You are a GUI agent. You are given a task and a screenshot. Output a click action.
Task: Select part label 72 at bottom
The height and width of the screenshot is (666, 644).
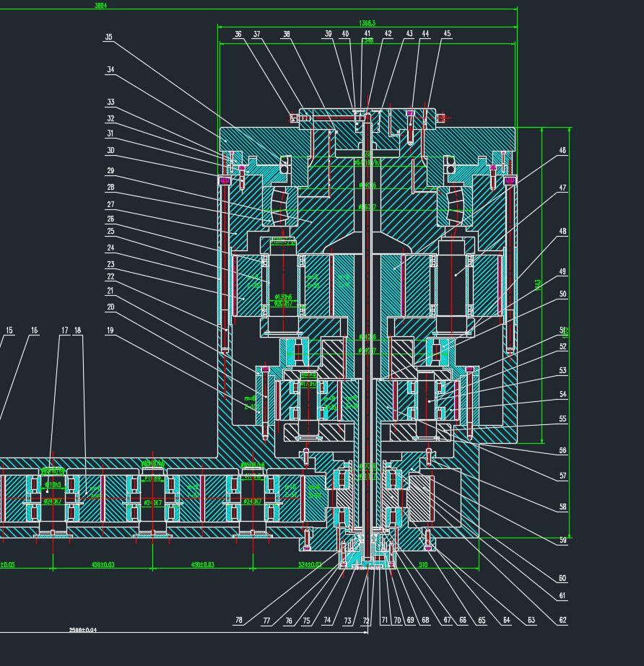point(366,621)
